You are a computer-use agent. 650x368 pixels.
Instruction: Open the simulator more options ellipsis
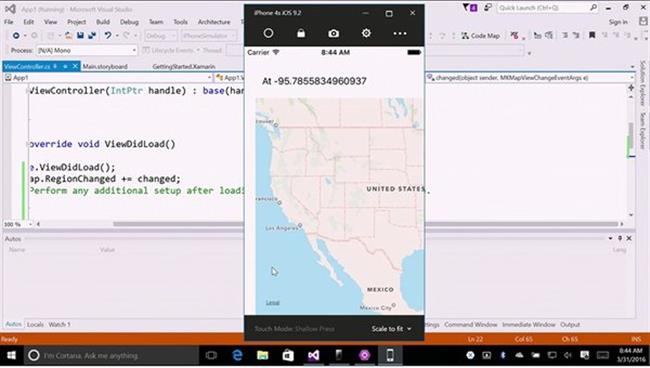coord(400,34)
